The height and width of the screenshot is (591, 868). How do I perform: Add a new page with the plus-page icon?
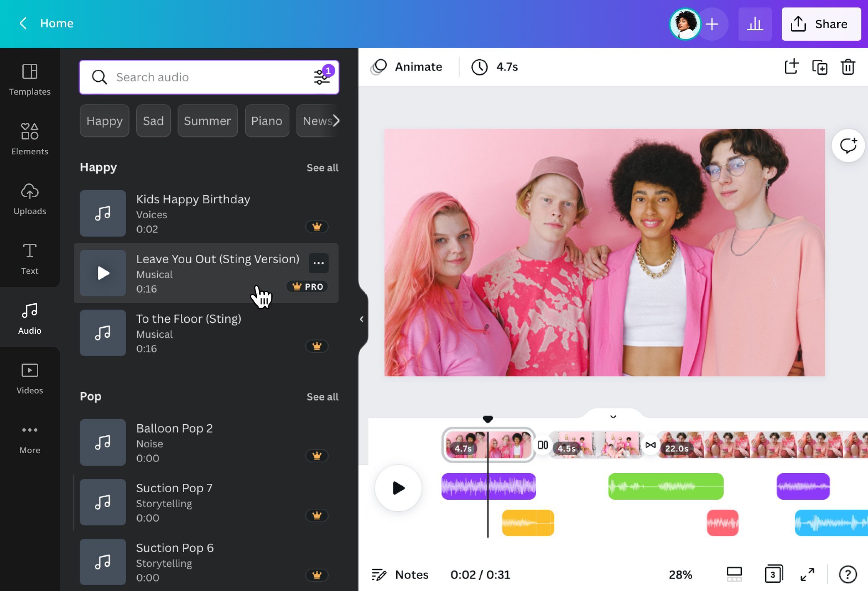point(792,67)
